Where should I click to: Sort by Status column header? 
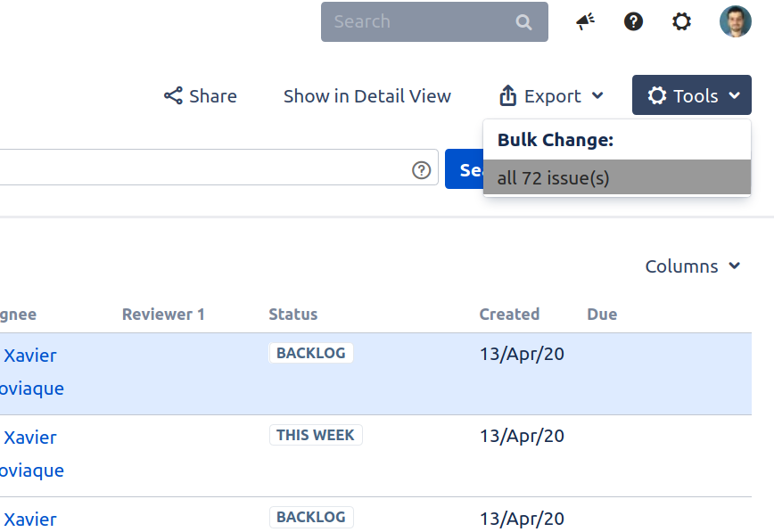[x=293, y=315]
